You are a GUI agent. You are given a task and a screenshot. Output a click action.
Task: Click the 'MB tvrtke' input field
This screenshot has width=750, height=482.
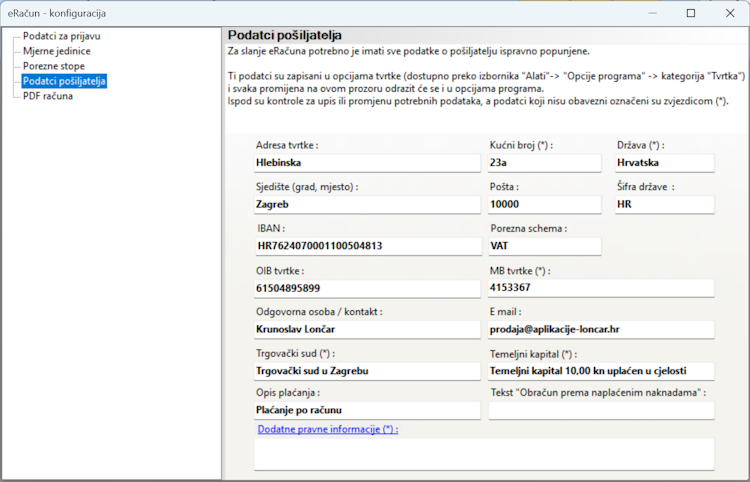600,288
